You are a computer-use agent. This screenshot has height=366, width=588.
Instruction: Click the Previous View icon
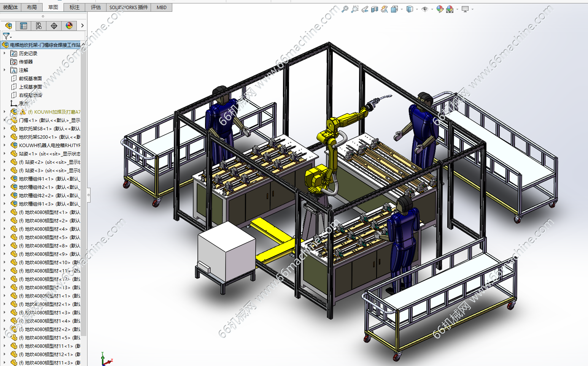point(365,9)
